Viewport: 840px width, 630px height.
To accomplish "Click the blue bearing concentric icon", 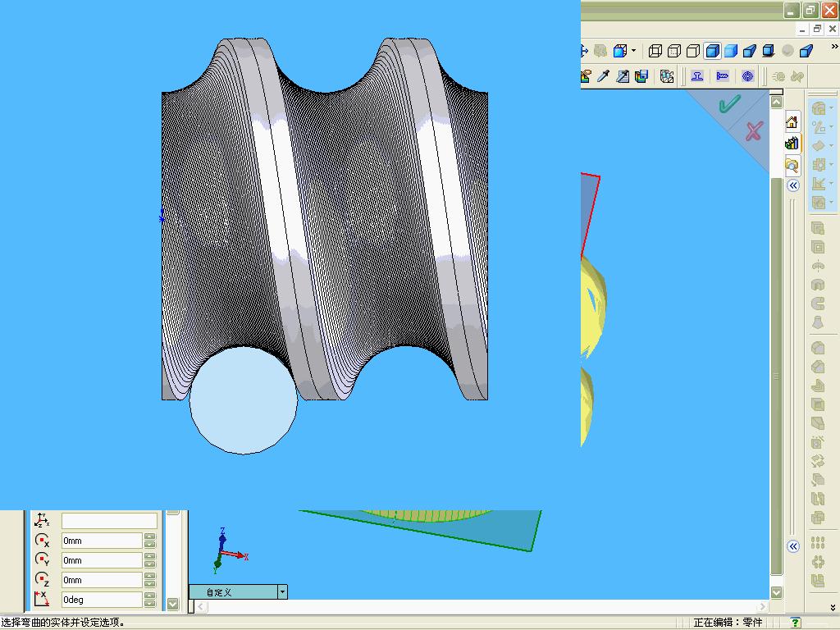I will 747,76.
